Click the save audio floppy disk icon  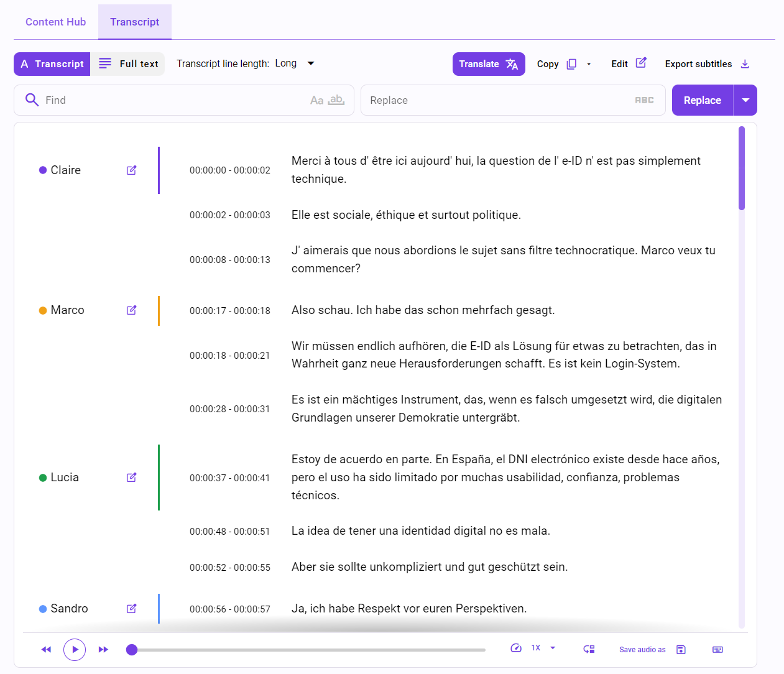click(681, 649)
